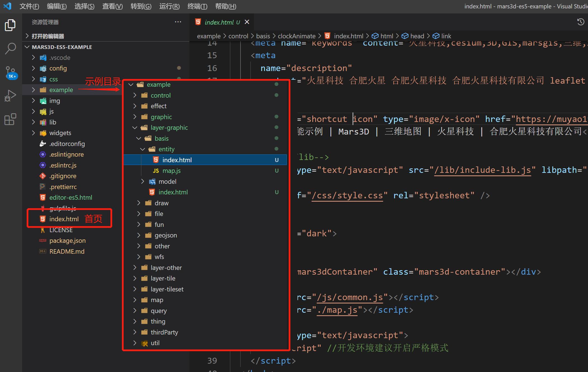The width and height of the screenshot is (588, 372).
Task: Click line number 39 in the gutter
Action: click(212, 361)
